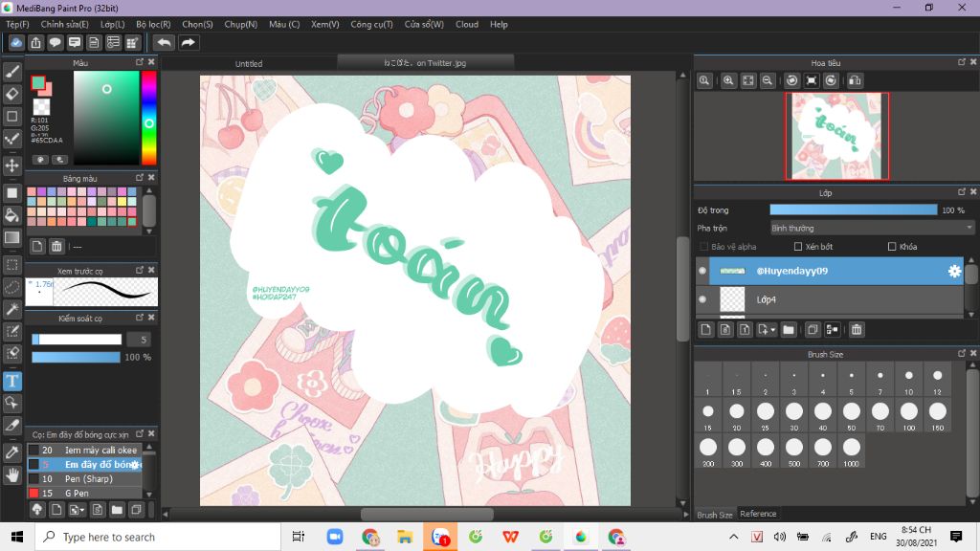Select the Eyedropper tool
This screenshot has width=980, height=551.
pos(11,452)
